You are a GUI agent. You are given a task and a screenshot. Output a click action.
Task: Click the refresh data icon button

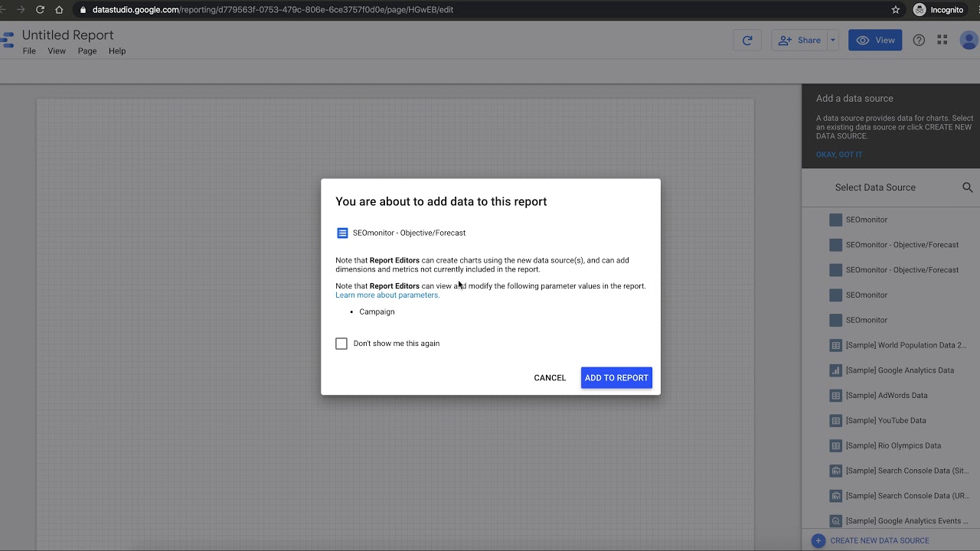[747, 41]
